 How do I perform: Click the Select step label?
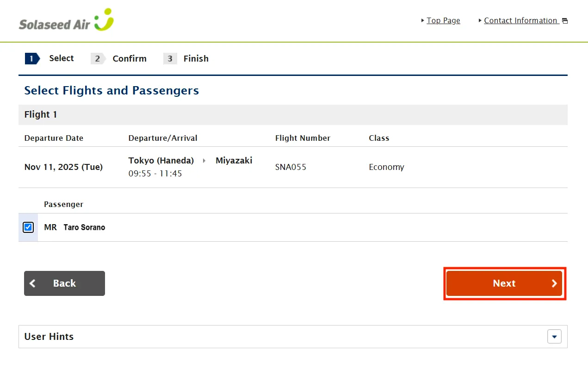[62, 58]
